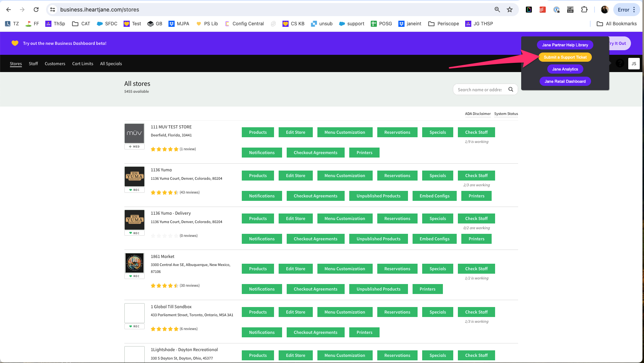Open the Config Central bookmark

[244, 24]
